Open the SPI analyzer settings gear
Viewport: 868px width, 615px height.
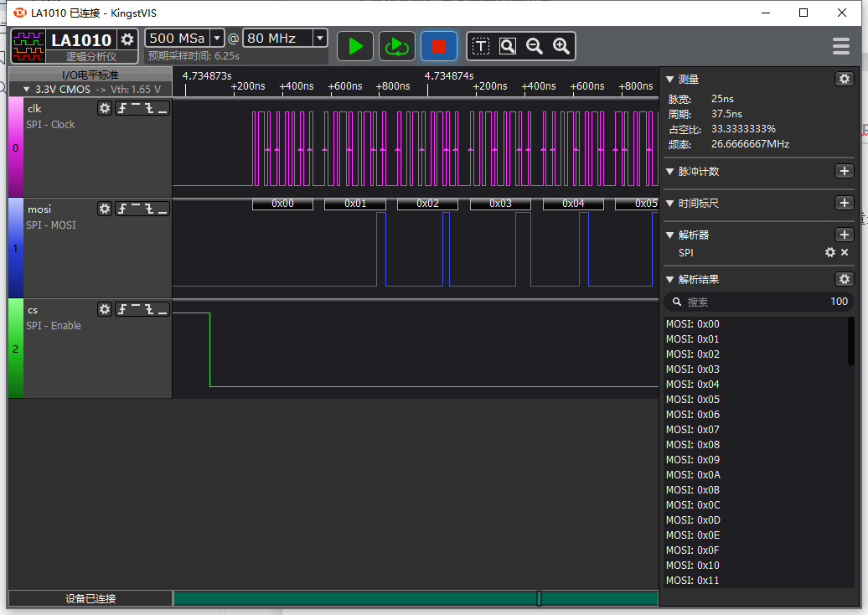coord(829,252)
